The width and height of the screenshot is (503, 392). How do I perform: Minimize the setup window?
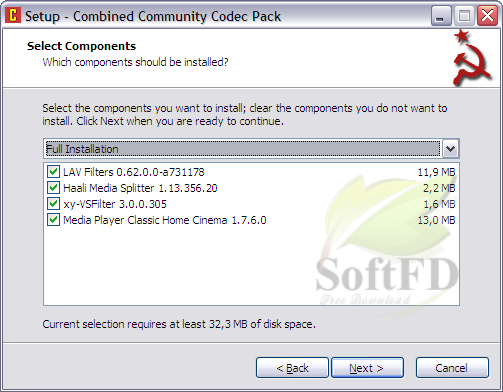point(441,16)
